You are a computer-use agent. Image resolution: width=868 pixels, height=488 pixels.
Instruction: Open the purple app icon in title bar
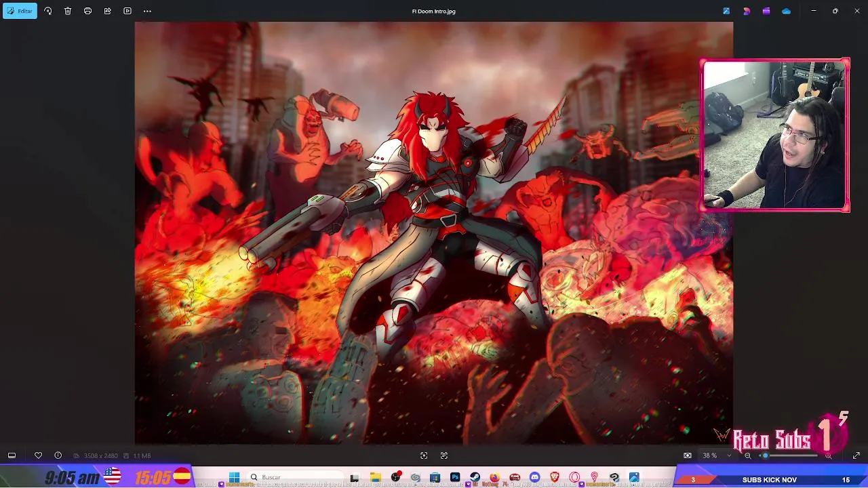pos(766,11)
